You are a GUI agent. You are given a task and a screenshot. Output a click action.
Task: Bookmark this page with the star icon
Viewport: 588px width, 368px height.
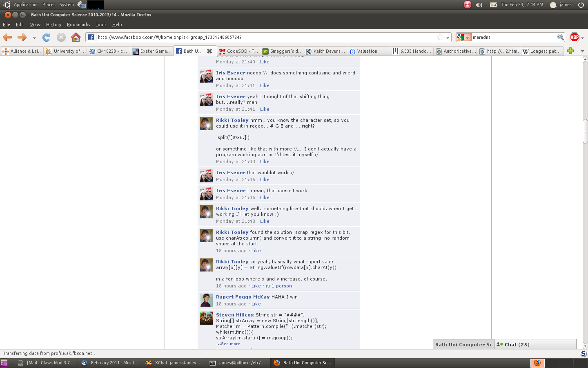tap(440, 37)
